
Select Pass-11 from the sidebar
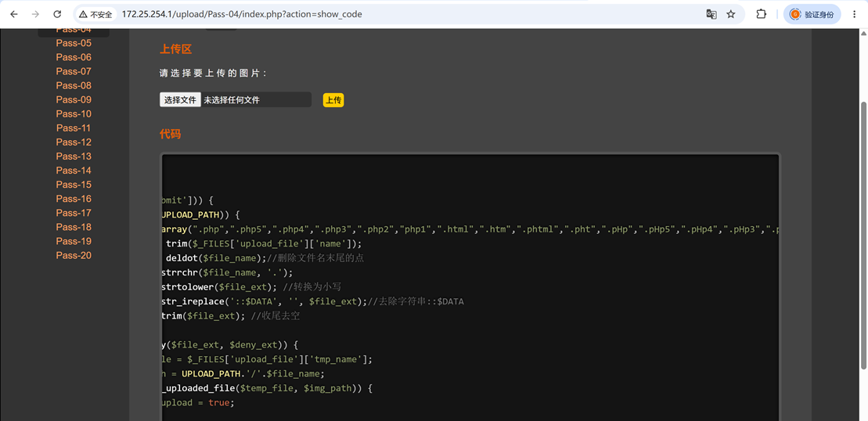[x=74, y=128]
